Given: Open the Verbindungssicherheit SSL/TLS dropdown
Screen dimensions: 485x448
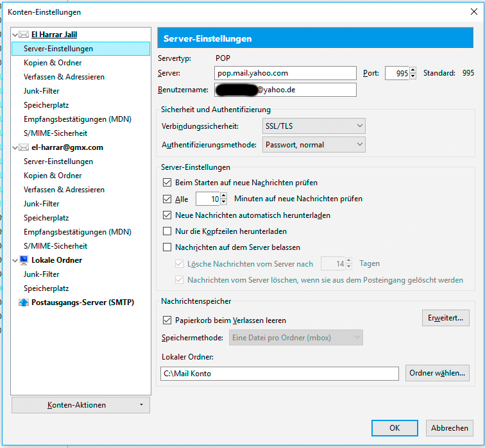Looking at the screenshot, I should tap(314, 126).
